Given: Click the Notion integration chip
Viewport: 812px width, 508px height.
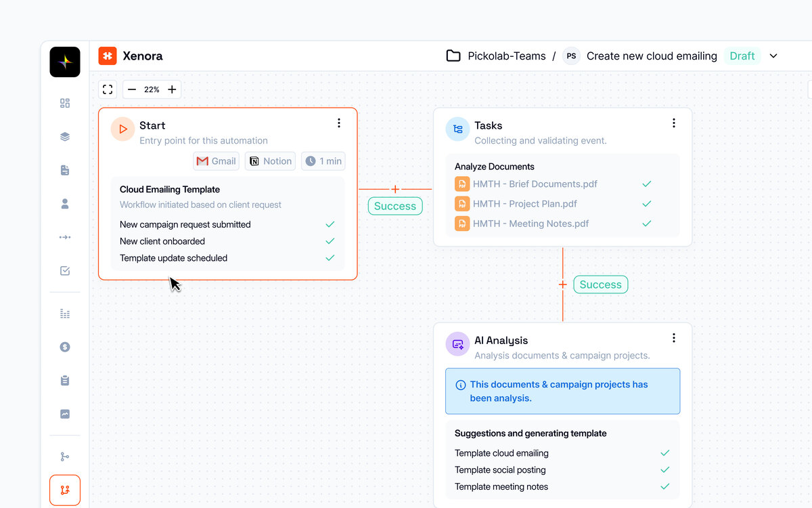Looking at the screenshot, I should [x=271, y=161].
